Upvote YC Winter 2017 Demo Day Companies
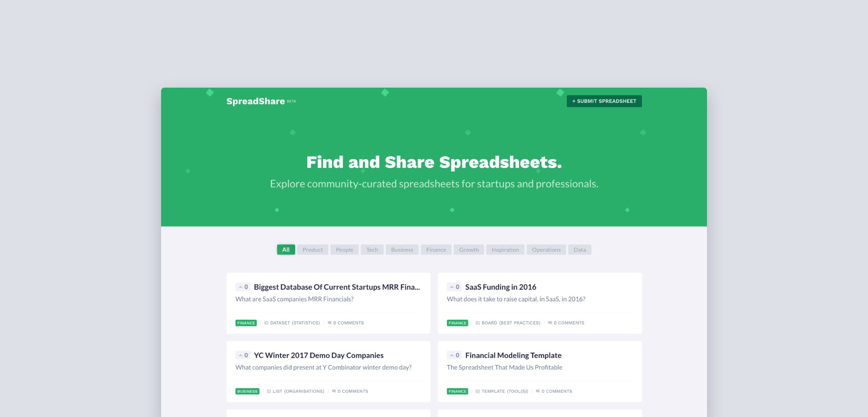 [x=243, y=355]
